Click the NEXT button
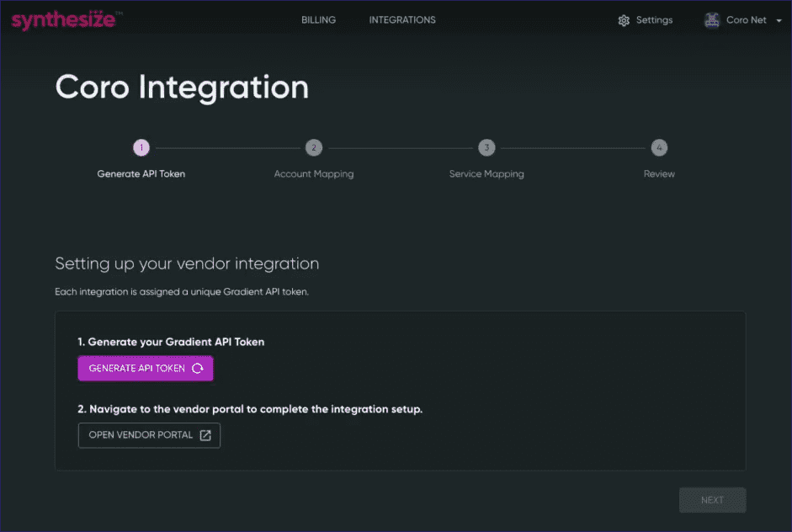 point(712,499)
